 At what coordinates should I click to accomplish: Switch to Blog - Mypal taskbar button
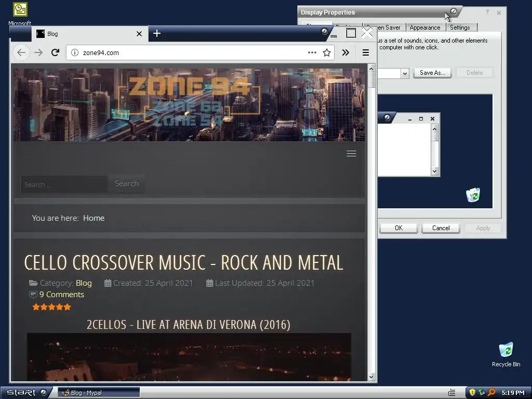(x=99, y=393)
